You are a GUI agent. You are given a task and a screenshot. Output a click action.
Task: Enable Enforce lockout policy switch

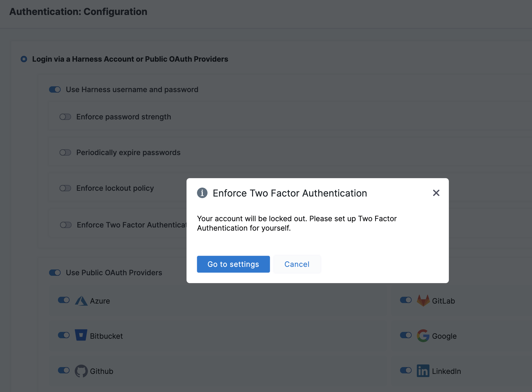[65, 188]
